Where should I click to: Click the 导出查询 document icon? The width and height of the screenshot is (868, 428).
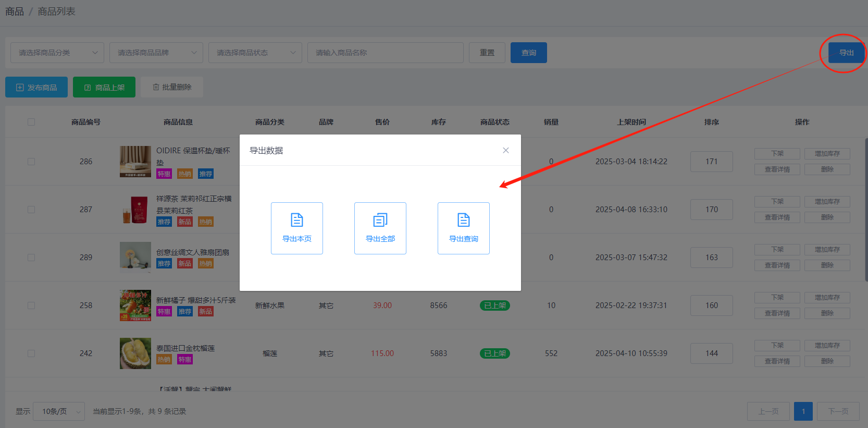[464, 220]
